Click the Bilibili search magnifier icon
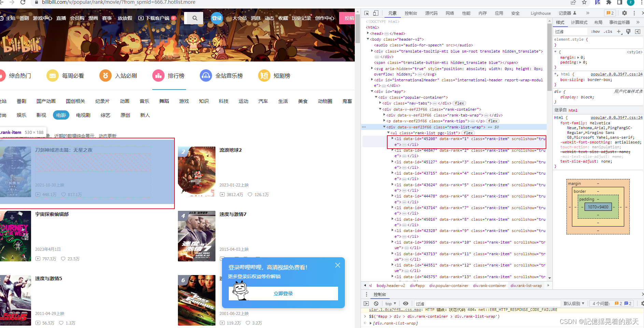 (195, 18)
